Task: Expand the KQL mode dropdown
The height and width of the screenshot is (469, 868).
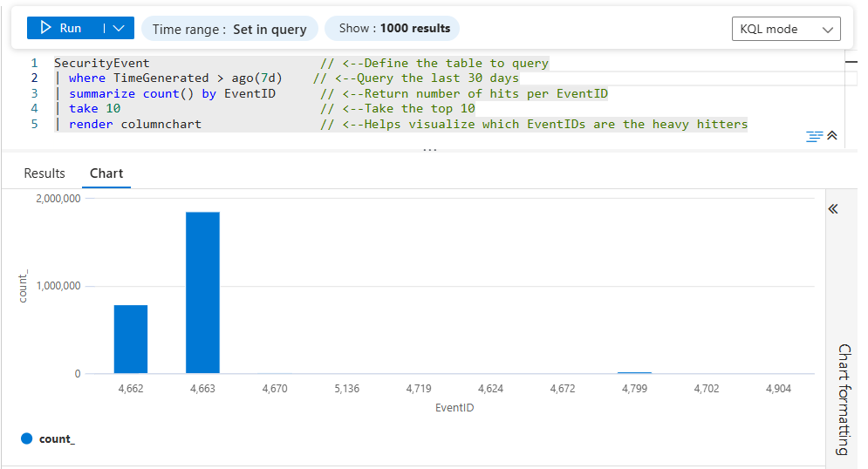Action: [x=785, y=29]
